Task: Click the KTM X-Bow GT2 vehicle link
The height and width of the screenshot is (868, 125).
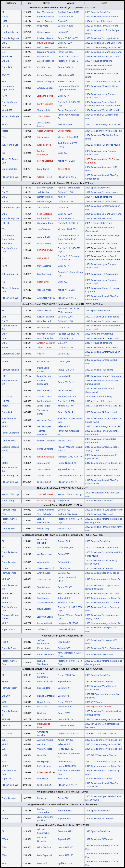Action: coord(66,75)
